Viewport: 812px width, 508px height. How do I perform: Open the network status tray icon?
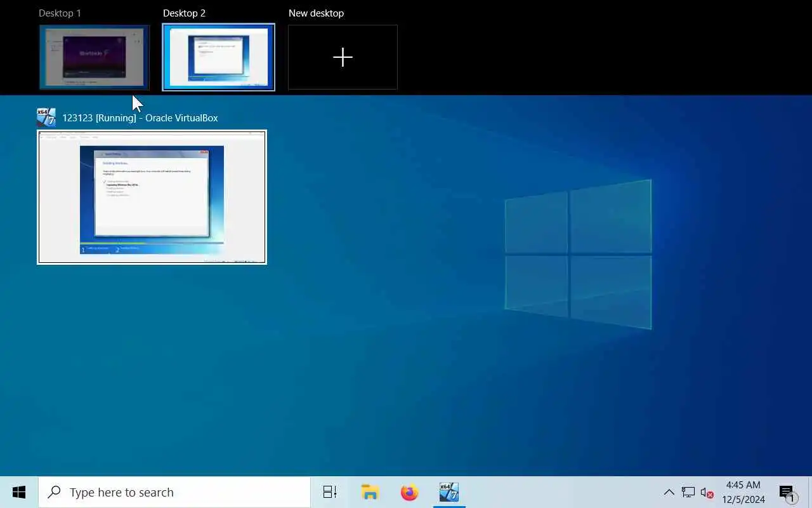(x=688, y=492)
